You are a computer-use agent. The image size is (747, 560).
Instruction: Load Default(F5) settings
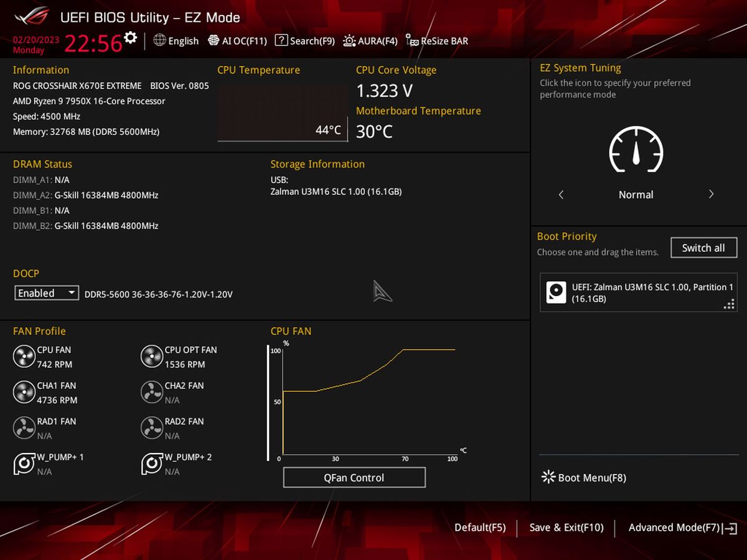pyautogui.click(x=480, y=528)
